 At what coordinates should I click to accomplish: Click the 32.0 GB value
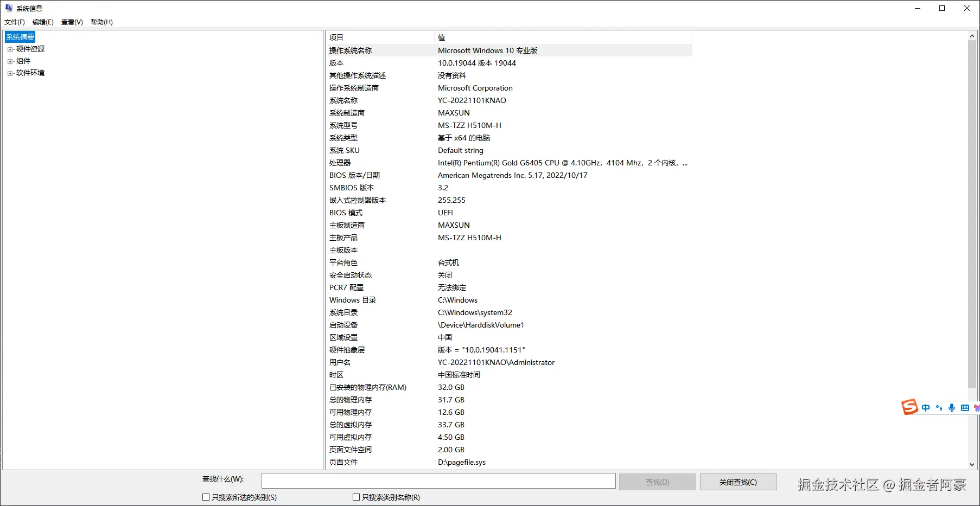(x=451, y=387)
